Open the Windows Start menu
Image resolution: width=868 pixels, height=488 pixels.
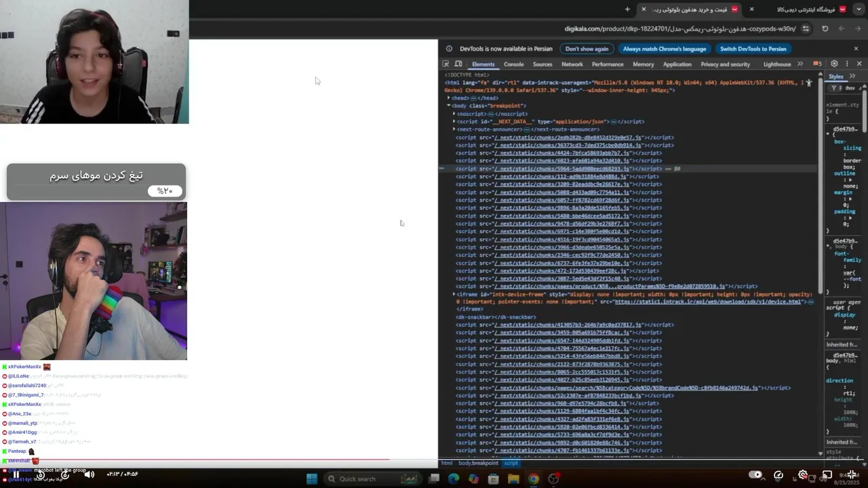(311, 479)
